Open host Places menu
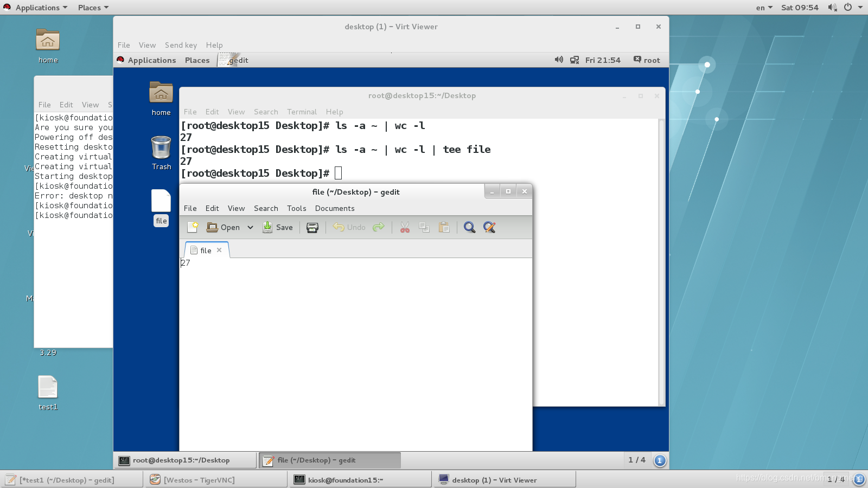 (93, 8)
